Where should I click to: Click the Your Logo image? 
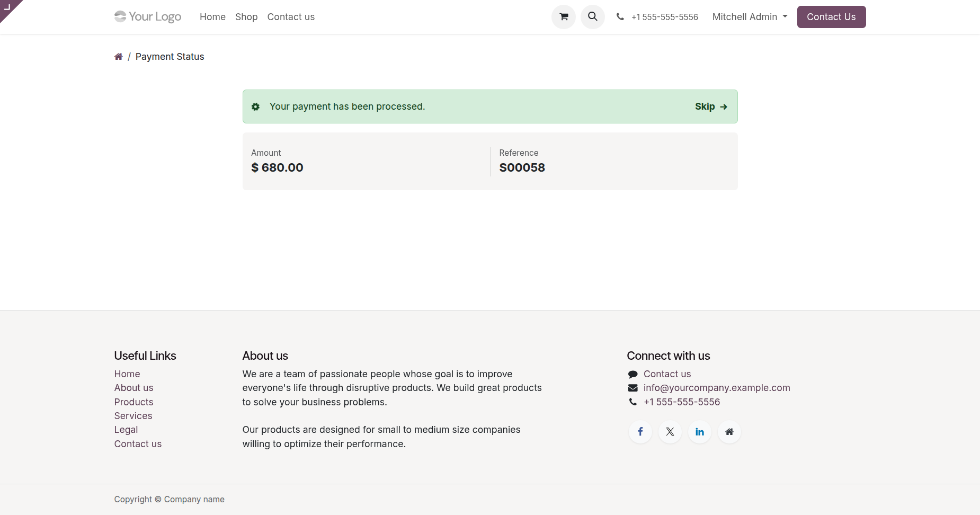coord(148,17)
